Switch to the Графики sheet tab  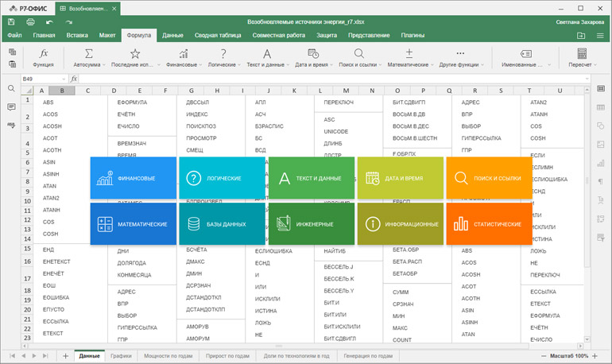(x=121, y=357)
